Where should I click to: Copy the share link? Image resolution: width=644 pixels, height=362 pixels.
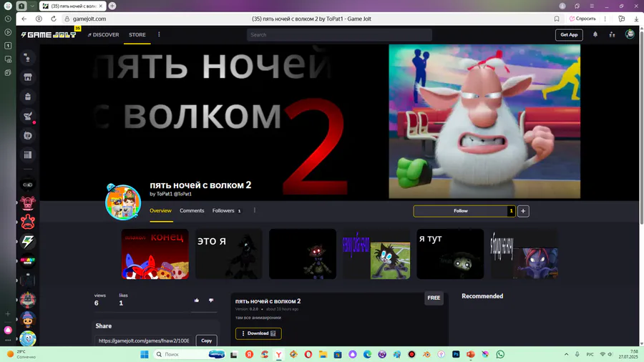(x=206, y=341)
